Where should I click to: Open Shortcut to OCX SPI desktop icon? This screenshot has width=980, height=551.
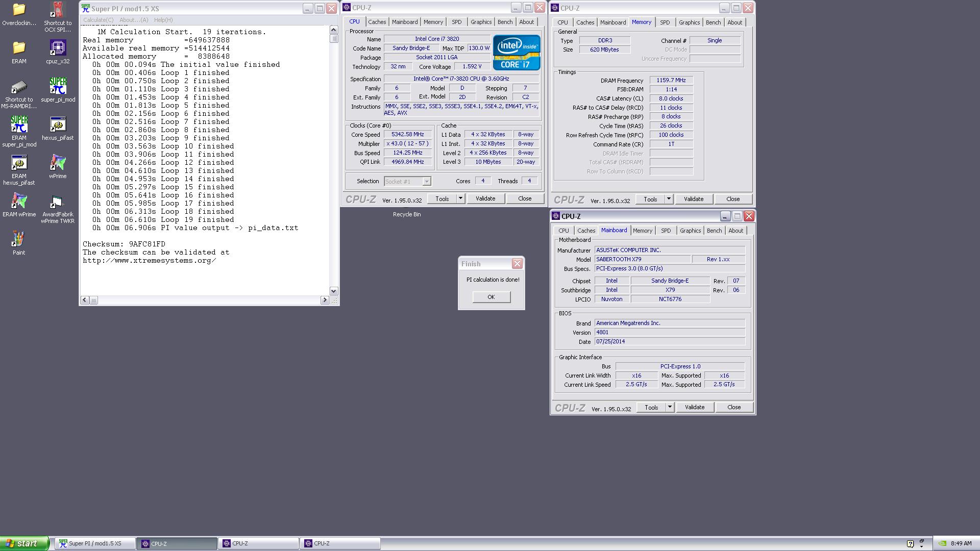[58, 17]
